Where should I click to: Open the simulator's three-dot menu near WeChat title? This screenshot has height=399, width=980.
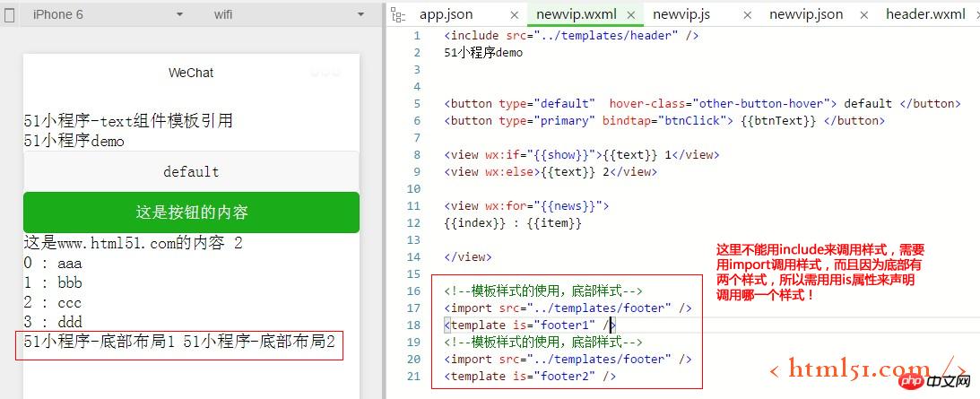pos(325,72)
